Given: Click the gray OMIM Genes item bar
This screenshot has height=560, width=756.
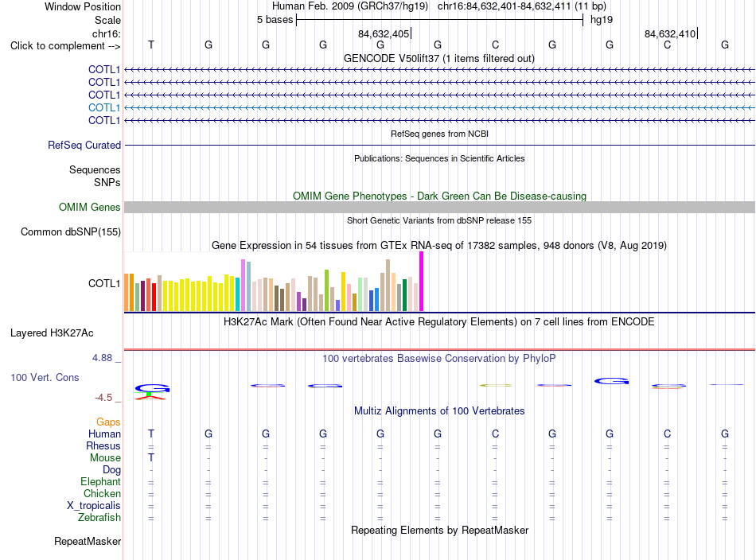Looking at the screenshot, I should tap(439, 208).
